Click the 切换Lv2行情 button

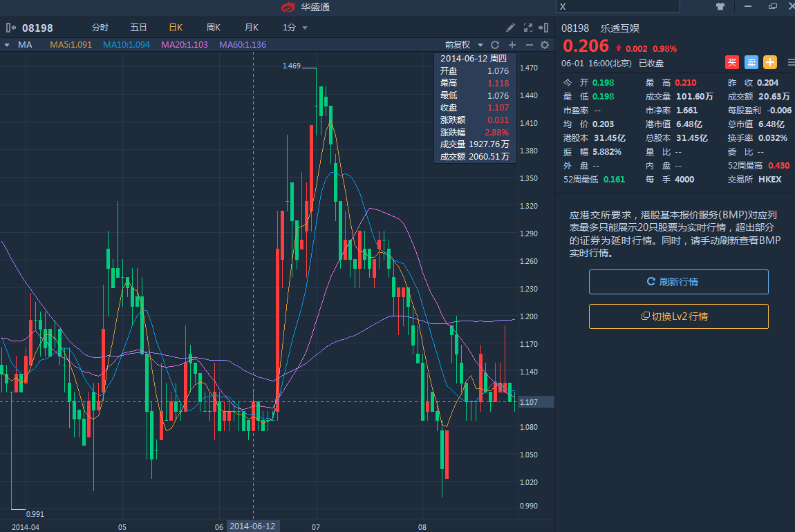point(678,316)
